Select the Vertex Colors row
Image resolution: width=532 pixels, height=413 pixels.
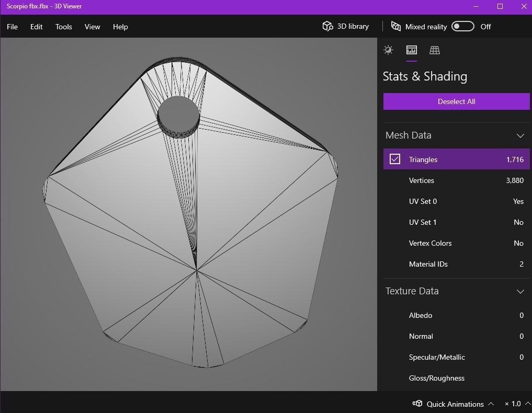click(x=456, y=243)
